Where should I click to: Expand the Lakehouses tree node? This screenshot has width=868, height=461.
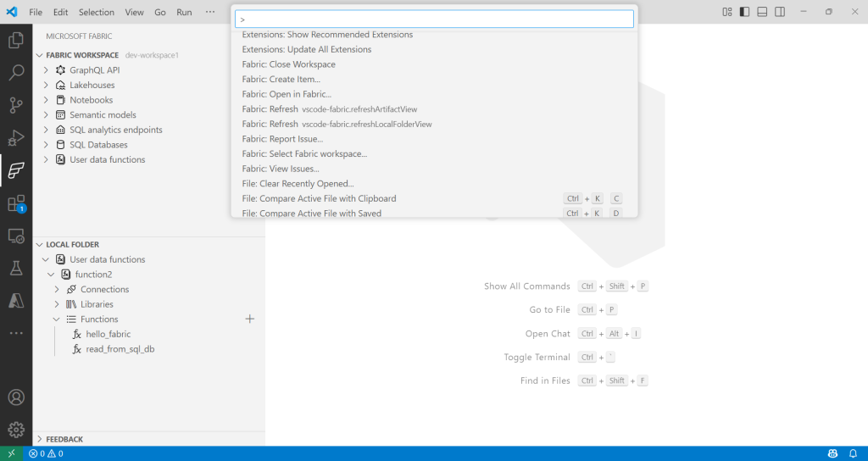[x=47, y=85]
